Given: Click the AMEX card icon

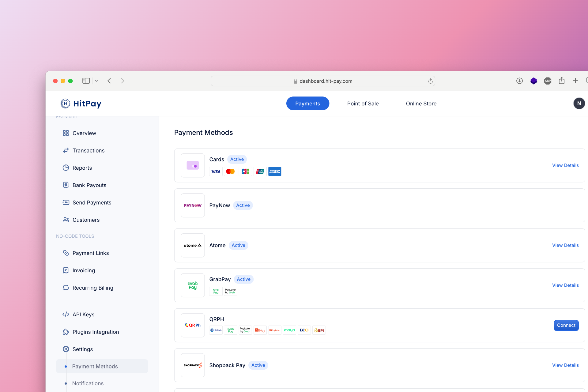Looking at the screenshot, I should [275, 171].
